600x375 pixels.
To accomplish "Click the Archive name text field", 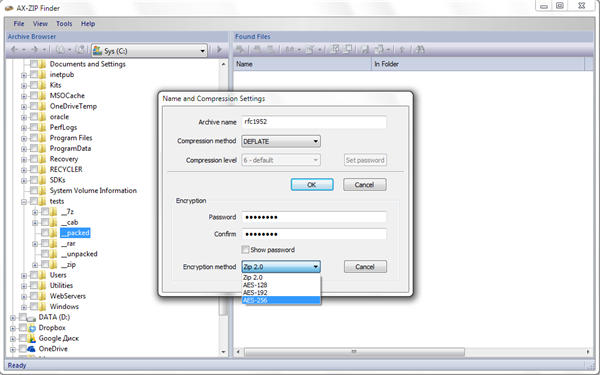I will pos(314,122).
